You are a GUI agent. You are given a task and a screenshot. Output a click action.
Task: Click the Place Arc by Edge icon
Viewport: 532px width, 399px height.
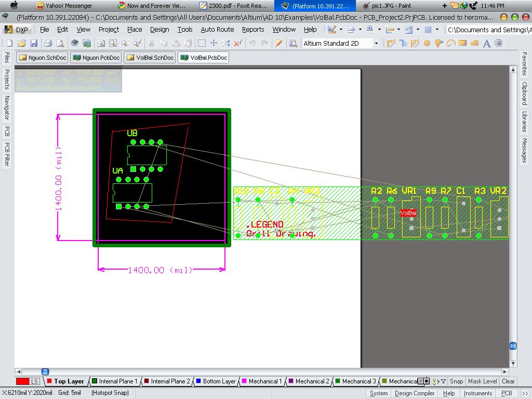click(451, 43)
